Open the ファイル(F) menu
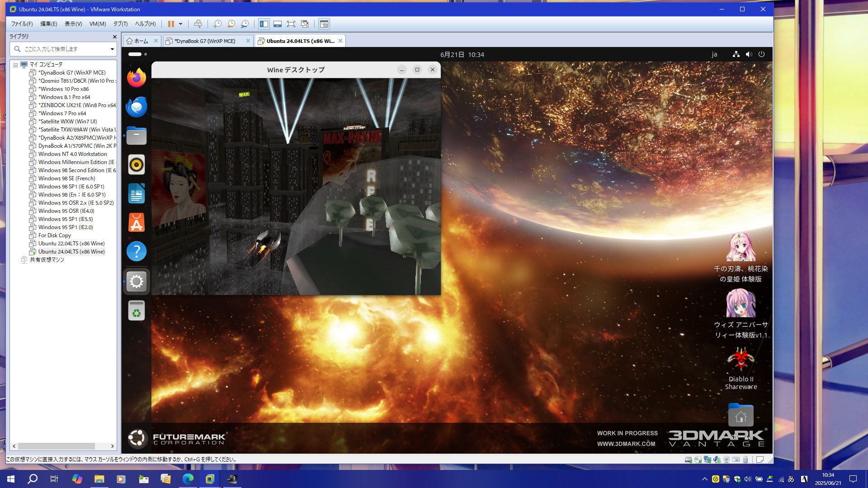 click(x=22, y=24)
